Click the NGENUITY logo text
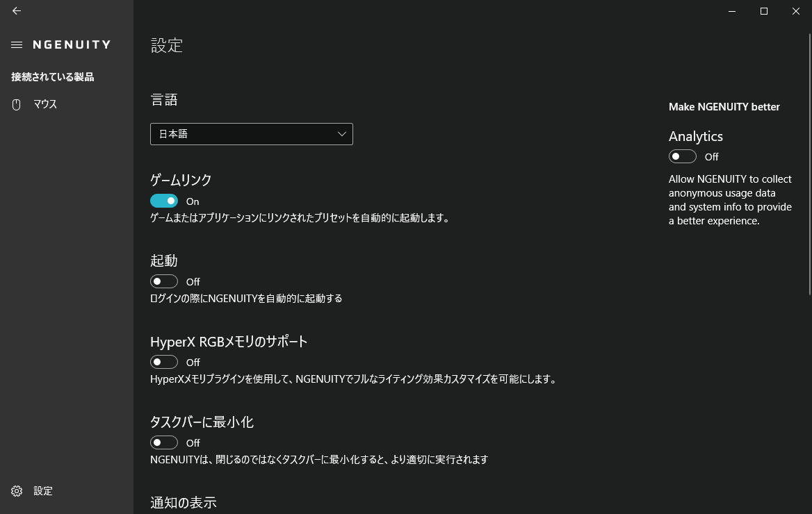 pos(72,45)
